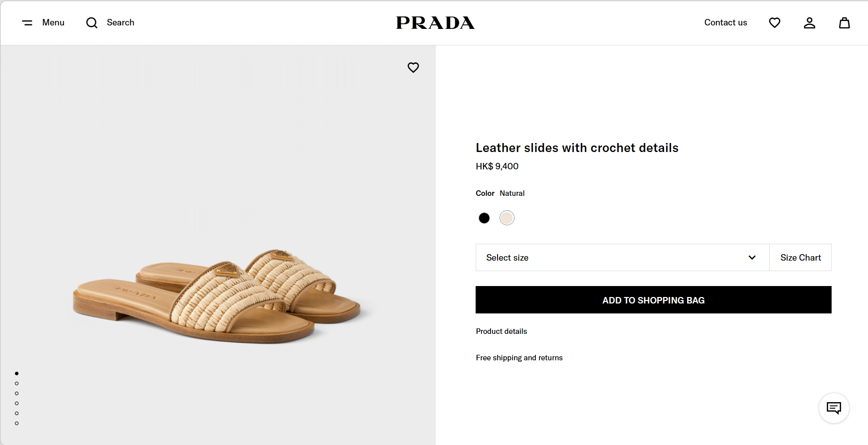Open the Size Chart

pyautogui.click(x=800, y=258)
